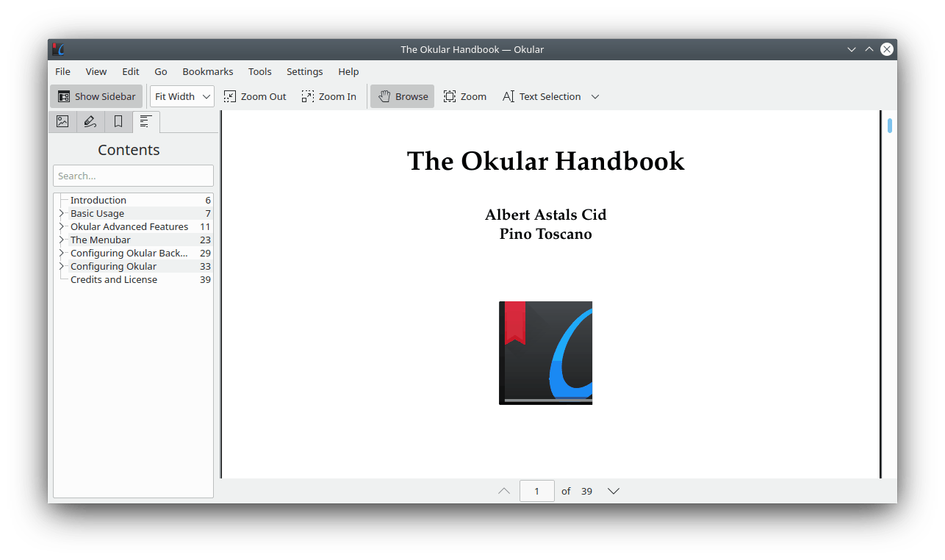Jump to Credits and License section

114,280
